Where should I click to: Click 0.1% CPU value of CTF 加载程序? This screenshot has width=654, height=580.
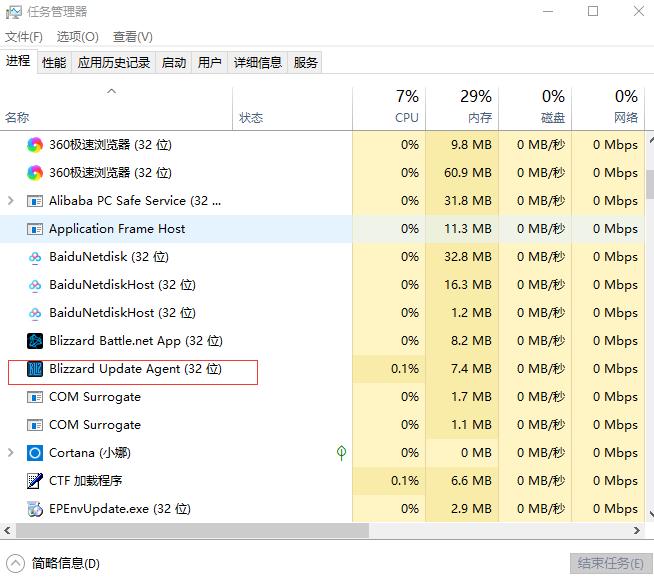click(x=405, y=481)
